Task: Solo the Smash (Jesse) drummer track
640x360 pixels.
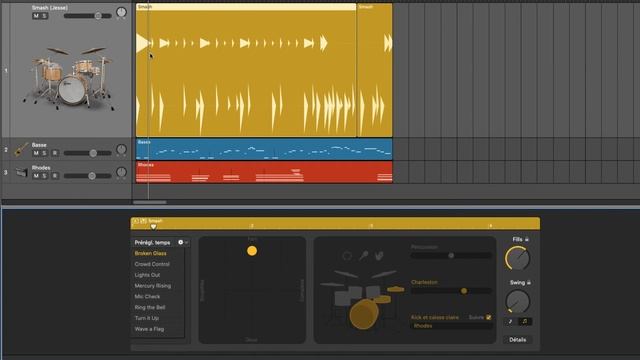Action: 44,16
